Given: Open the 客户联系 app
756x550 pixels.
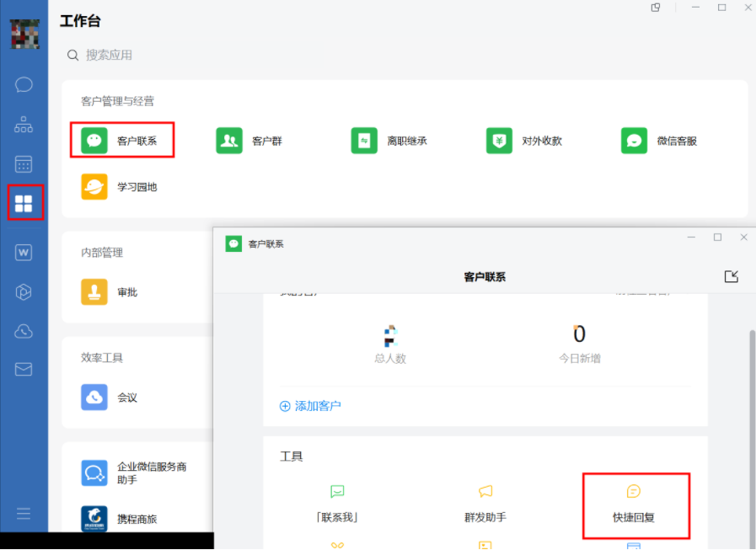Looking at the screenshot, I should pyautogui.click(x=121, y=141).
